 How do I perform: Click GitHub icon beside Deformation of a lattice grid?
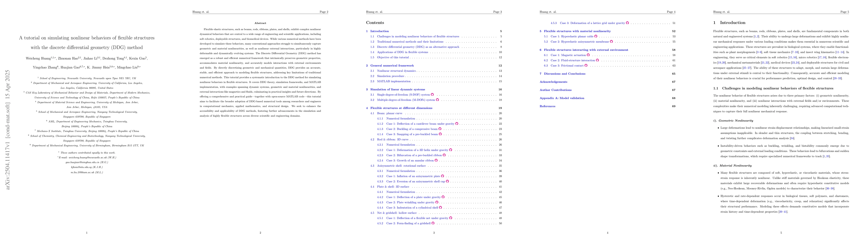[x=627, y=23]
